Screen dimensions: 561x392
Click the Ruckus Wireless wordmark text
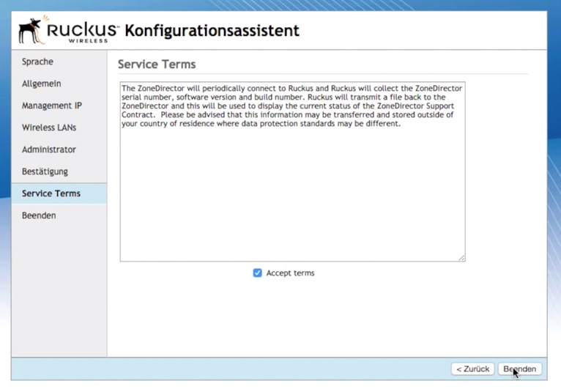click(x=81, y=31)
